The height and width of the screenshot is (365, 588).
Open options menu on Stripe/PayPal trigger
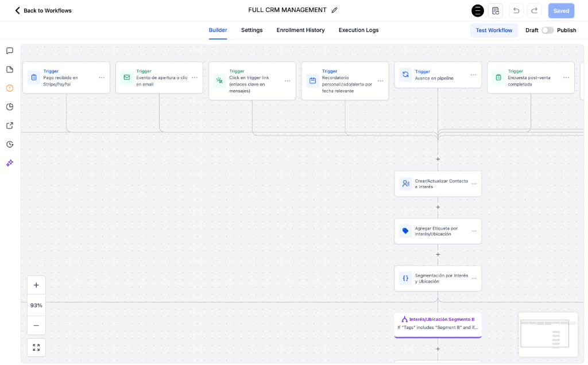[101, 77]
